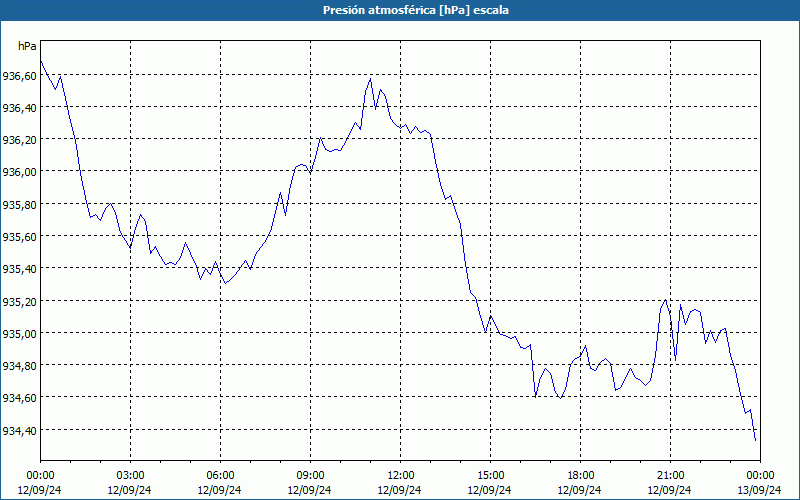Click the 15:00 time axis label

pos(490,476)
